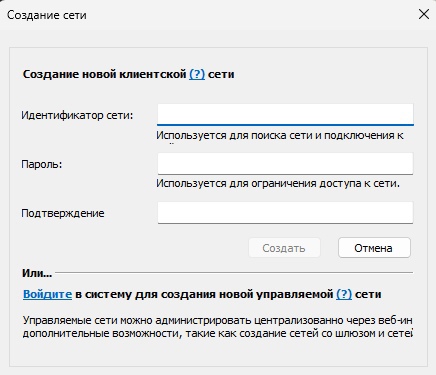Click the Идентификатор сети: label
Screen dimensions: 436x375
tap(77, 115)
